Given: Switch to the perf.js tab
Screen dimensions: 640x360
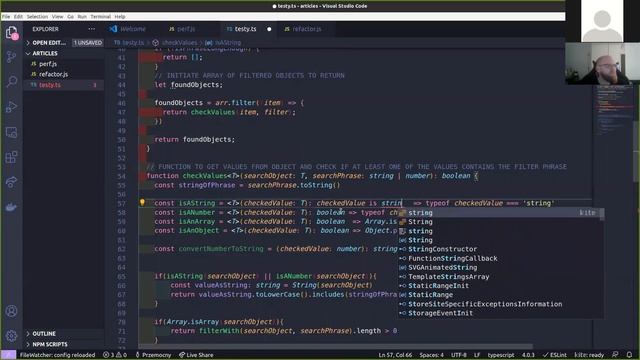Looking at the screenshot, I should click(x=186, y=29).
